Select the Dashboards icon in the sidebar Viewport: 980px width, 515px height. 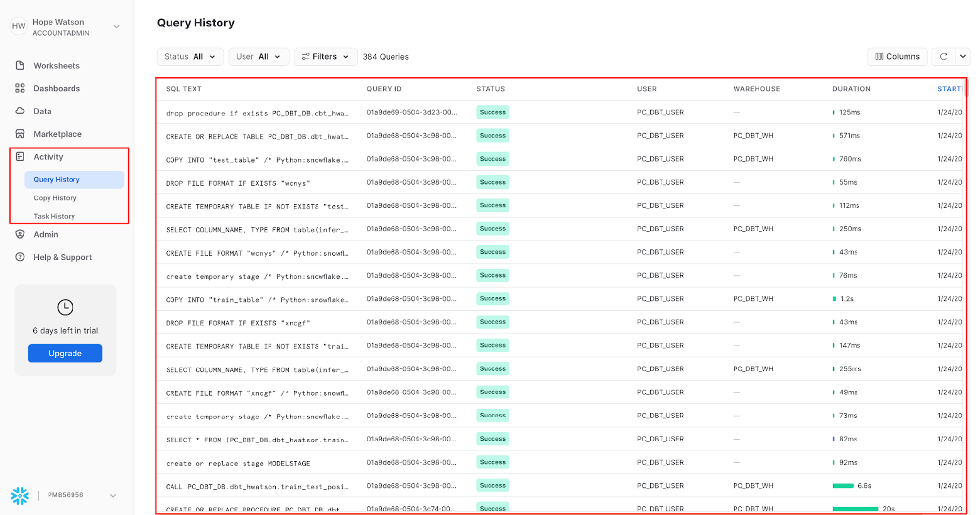20,88
